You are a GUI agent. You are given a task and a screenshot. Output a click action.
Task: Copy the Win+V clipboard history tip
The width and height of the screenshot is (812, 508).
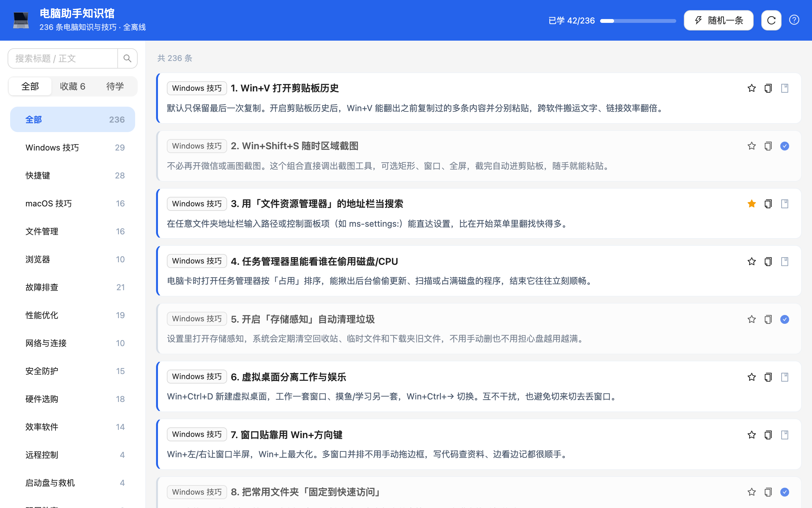768,88
